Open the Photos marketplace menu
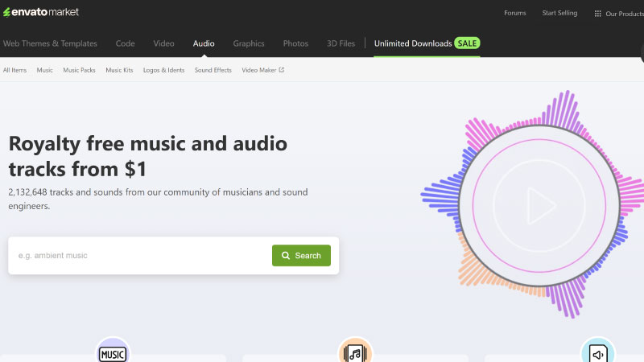 click(x=295, y=43)
